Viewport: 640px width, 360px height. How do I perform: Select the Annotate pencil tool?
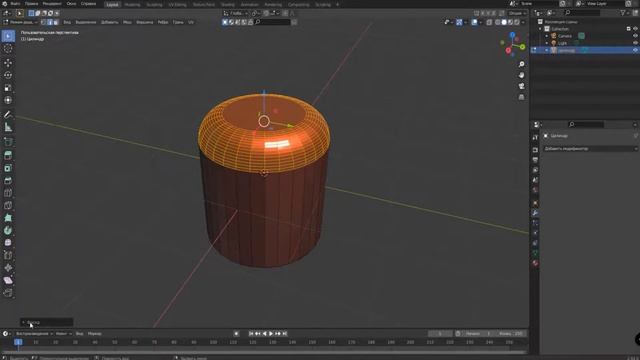[8, 115]
